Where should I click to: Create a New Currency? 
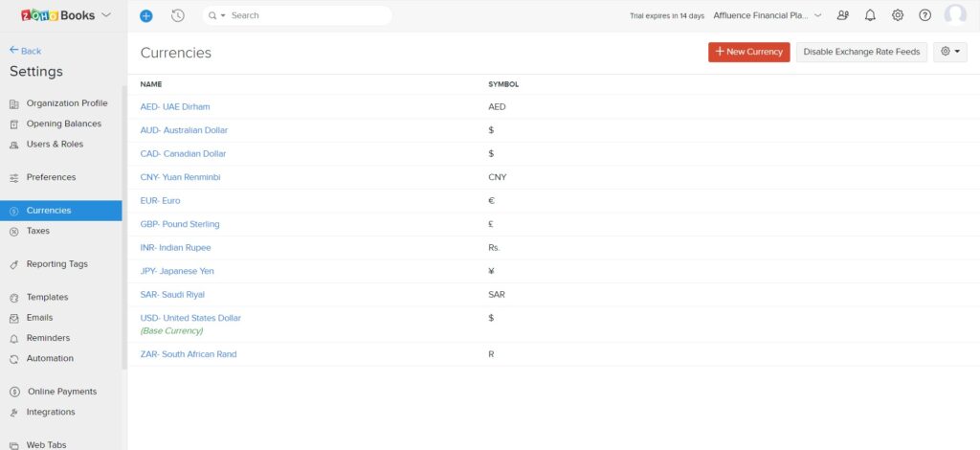(748, 52)
